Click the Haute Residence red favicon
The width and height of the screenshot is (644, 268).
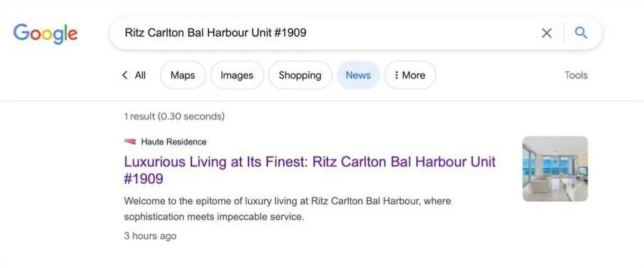130,142
